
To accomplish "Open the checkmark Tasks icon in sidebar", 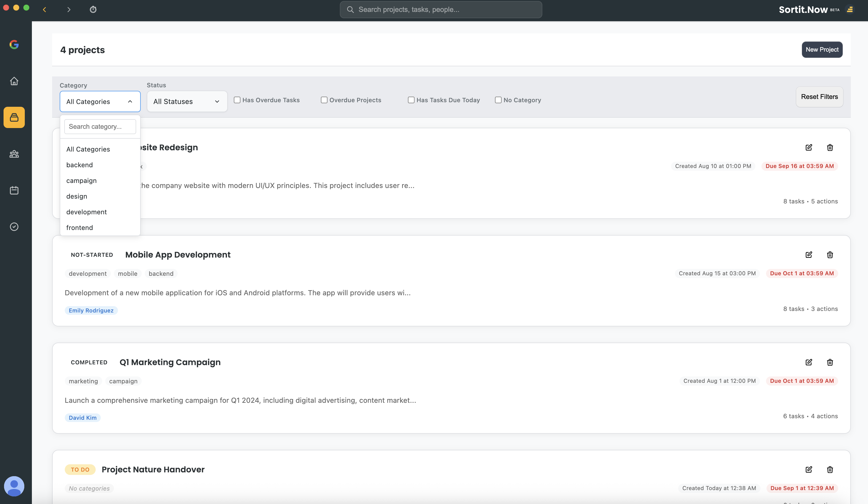I will (x=14, y=226).
